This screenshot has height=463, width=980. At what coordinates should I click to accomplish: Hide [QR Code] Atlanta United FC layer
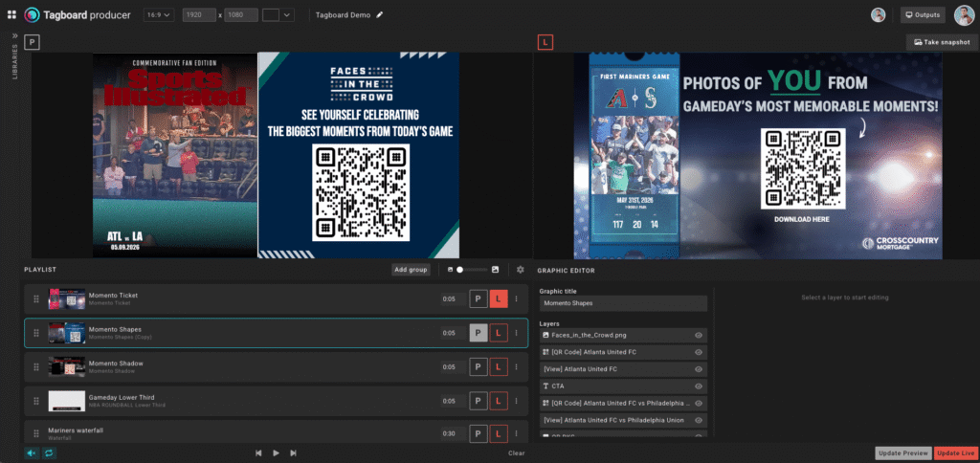coord(699,352)
